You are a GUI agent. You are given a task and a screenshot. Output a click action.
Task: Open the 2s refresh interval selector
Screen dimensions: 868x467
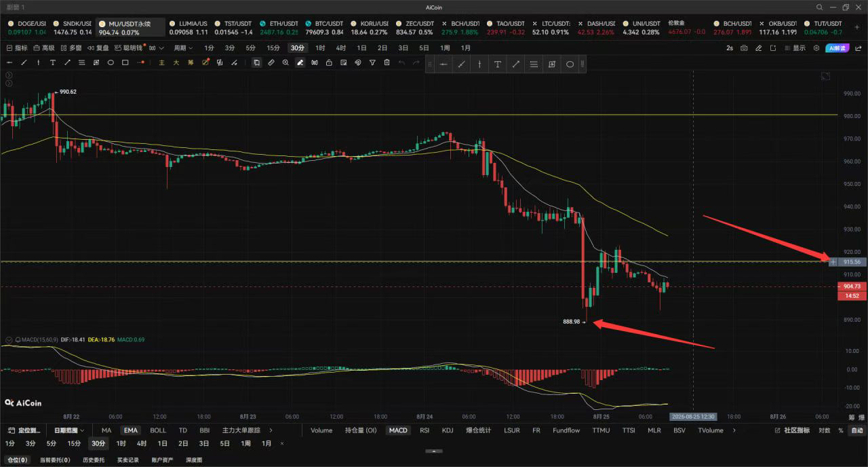pos(730,48)
